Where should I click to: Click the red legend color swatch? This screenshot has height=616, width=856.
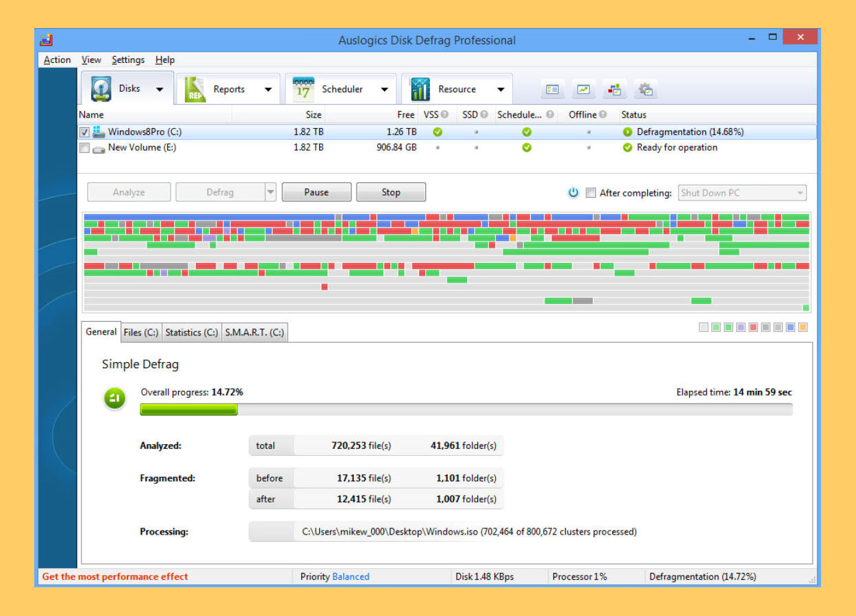click(753, 328)
